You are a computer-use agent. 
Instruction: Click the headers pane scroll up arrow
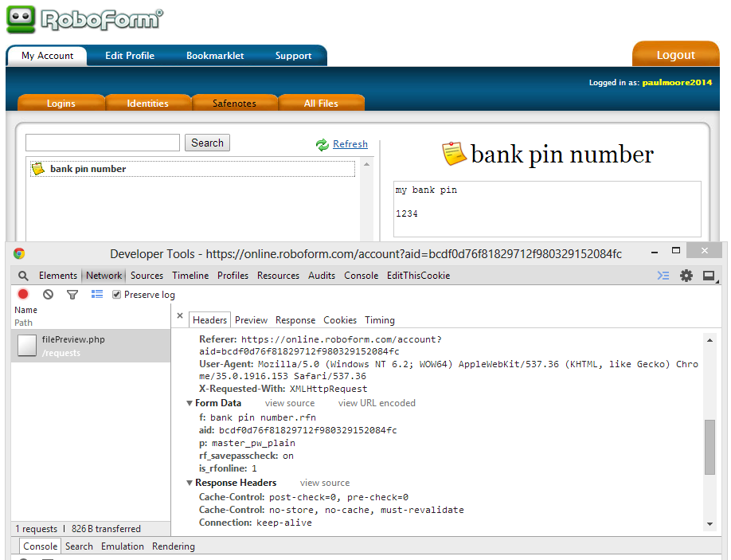(x=709, y=340)
